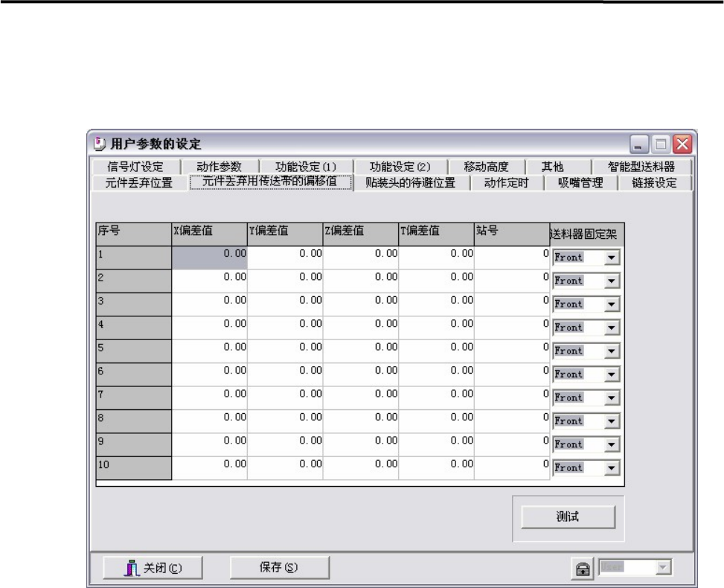
Task: Select the 元件丢弃用传送带的偏移值 tab
Action: click(270, 182)
